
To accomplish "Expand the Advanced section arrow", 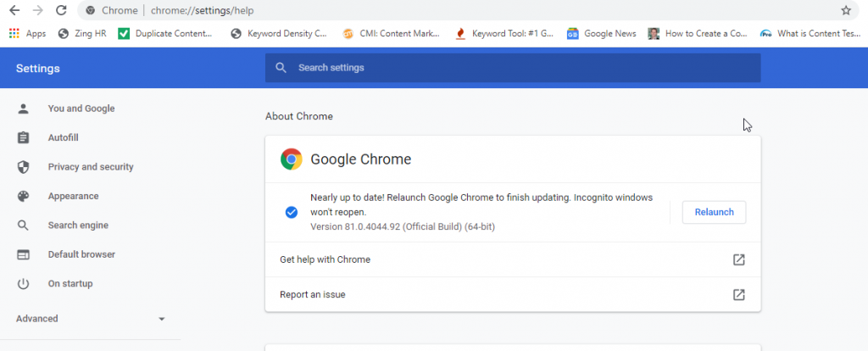I will tap(161, 319).
